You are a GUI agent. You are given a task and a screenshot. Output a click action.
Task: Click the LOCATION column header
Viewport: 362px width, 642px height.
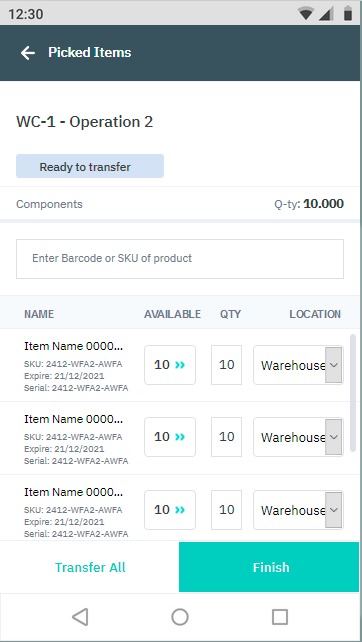click(x=315, y=314)
